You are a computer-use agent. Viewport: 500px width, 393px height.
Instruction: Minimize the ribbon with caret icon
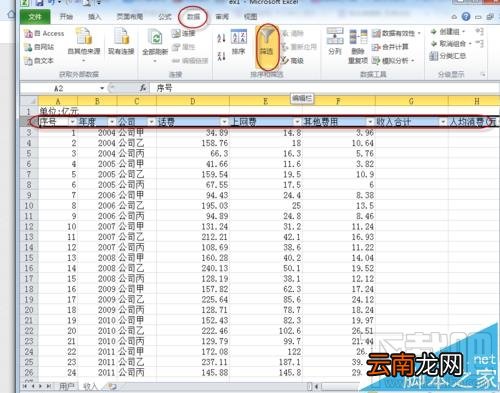tap(454, 17)
